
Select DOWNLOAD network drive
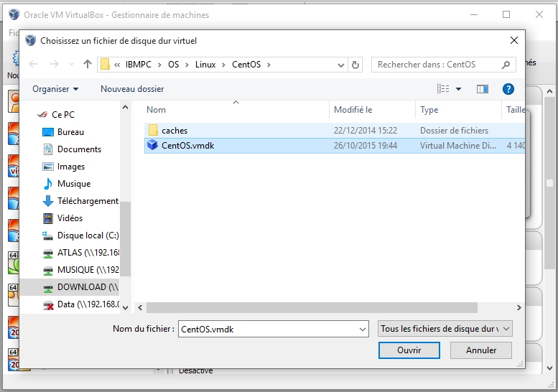(88, 287)
